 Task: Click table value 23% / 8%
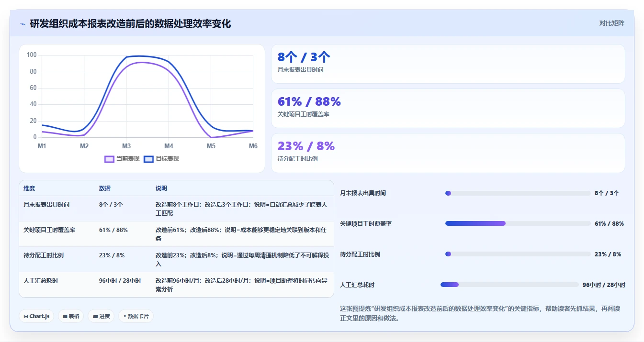point(112,255)
